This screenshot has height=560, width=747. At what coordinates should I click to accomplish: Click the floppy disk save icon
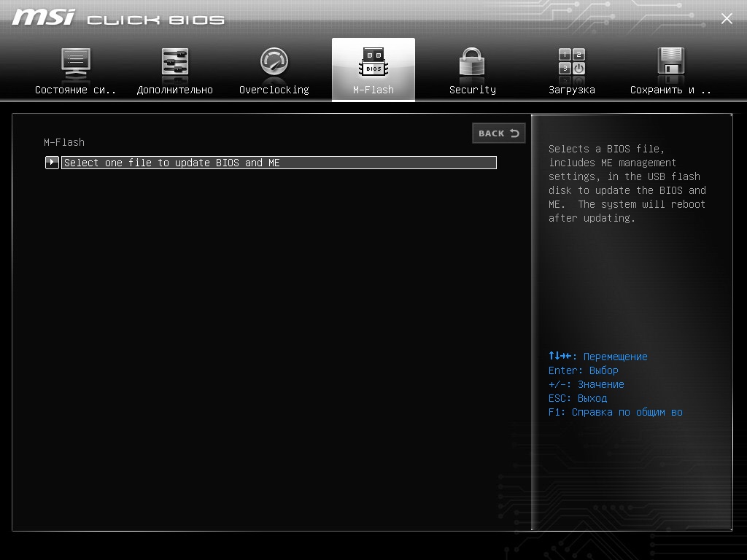click(x=671, y=61)
